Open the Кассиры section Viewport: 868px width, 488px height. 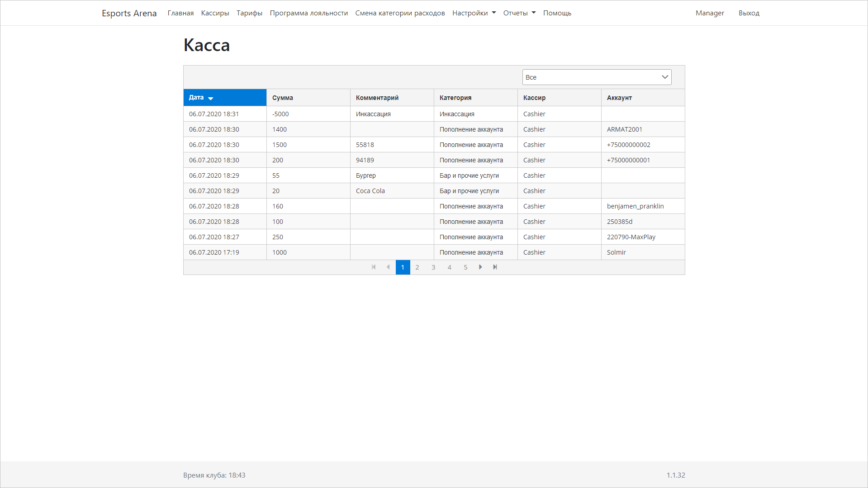click(215, 13)
